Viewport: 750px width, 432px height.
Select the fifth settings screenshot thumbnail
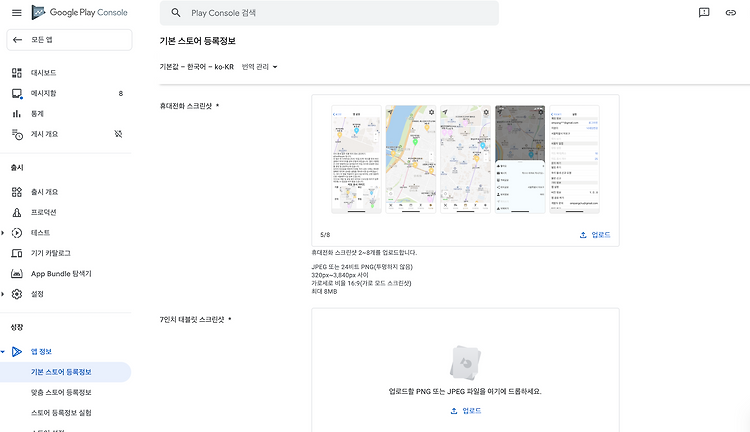pyautogui.click(x=574, y=159)
